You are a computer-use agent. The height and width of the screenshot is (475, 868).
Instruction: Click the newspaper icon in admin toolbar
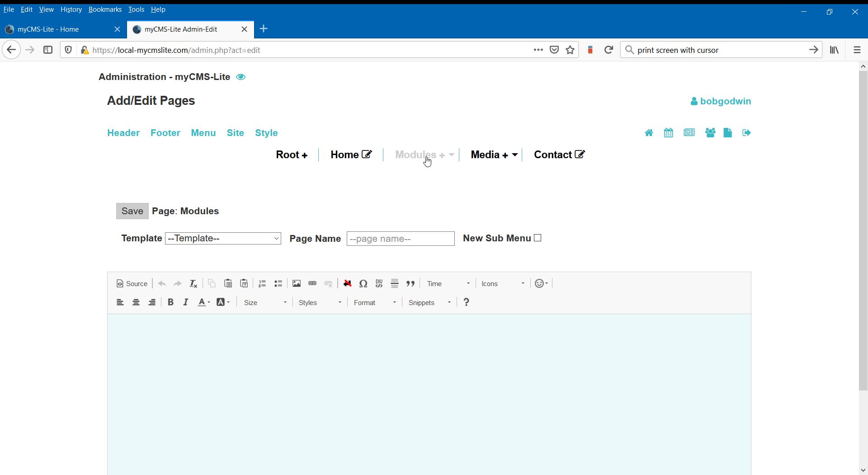689,133
